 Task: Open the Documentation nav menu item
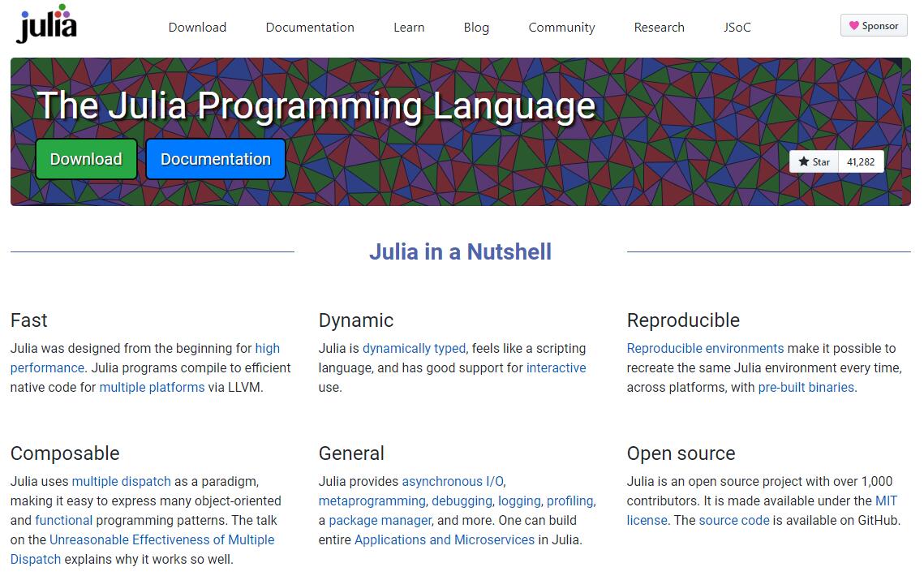point(309,27)
